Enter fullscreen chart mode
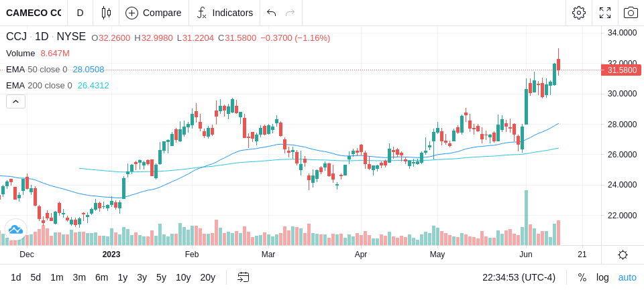The width and height of the screenshot is (644, 290). 605,13
